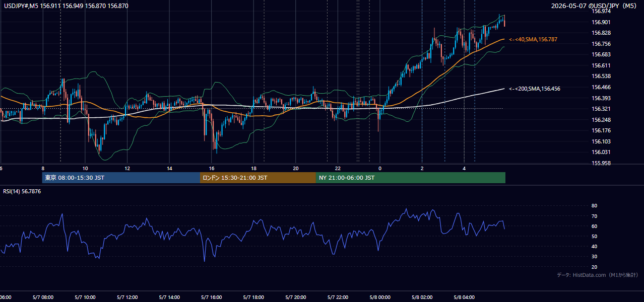The width and height of the screenshot is (644, 302).
Task: Select the 40 SMA label reading 156.787
Action: click(x=533, y=39)
